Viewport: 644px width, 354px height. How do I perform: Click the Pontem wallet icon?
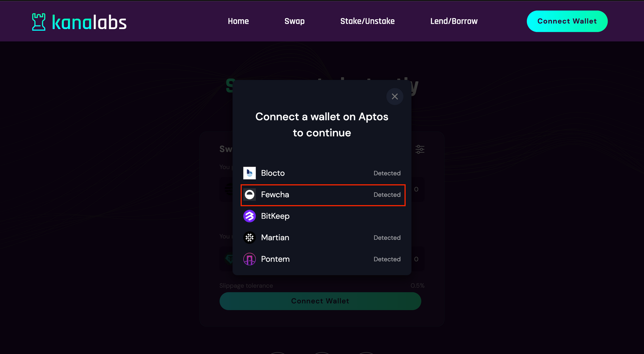click(250, 259)
